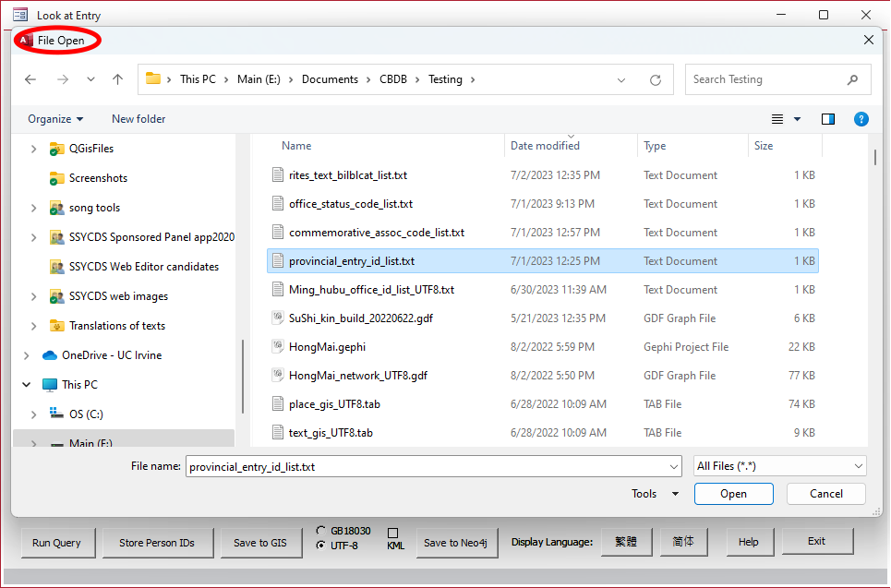Select the GB18030 encoding radio button
891x588 pixels.
(320, 531)
